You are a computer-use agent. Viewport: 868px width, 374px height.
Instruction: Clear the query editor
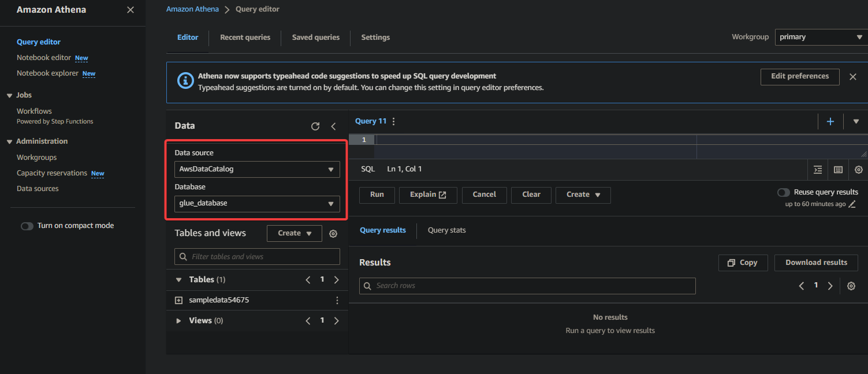tap(531, 195)
